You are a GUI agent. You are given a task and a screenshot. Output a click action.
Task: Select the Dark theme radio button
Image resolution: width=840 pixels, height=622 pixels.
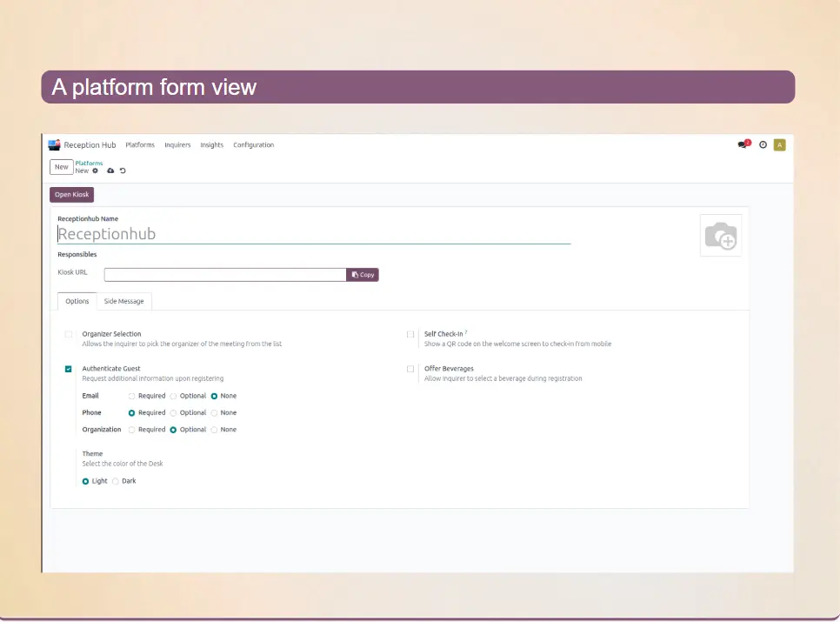coord(116,481)
